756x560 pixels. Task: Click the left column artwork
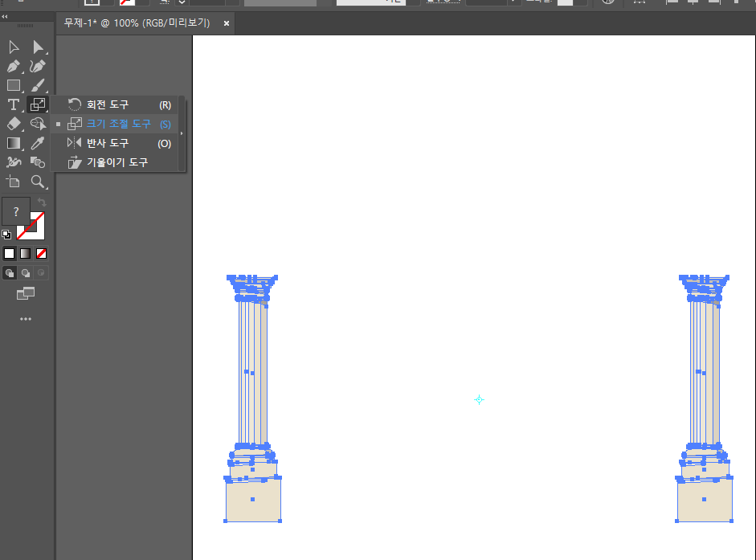252,399
